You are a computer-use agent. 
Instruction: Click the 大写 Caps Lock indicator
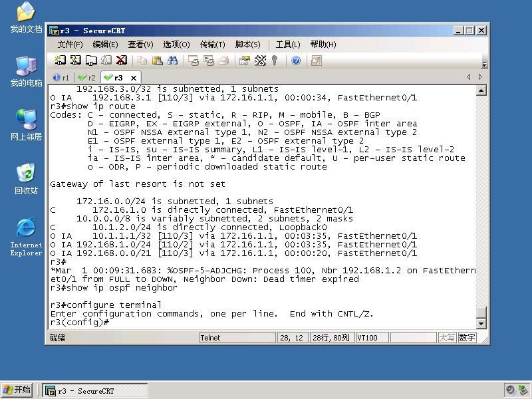(447, 338)
